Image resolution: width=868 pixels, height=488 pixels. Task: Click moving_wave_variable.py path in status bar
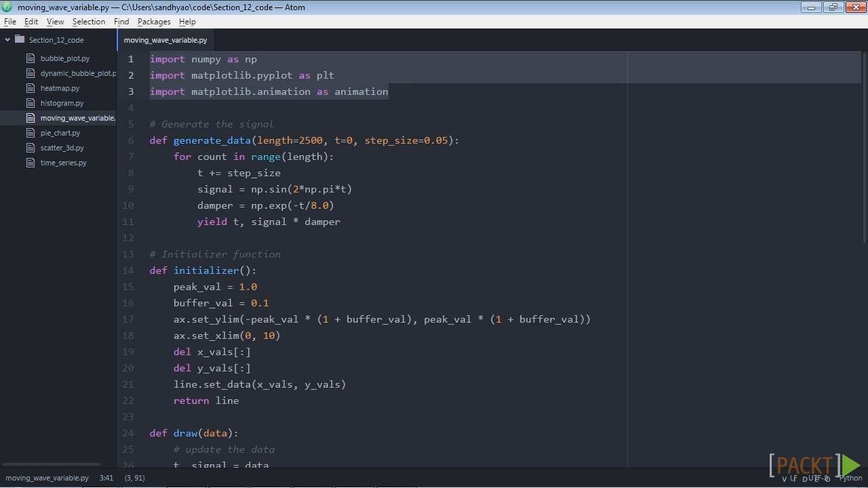47,478
